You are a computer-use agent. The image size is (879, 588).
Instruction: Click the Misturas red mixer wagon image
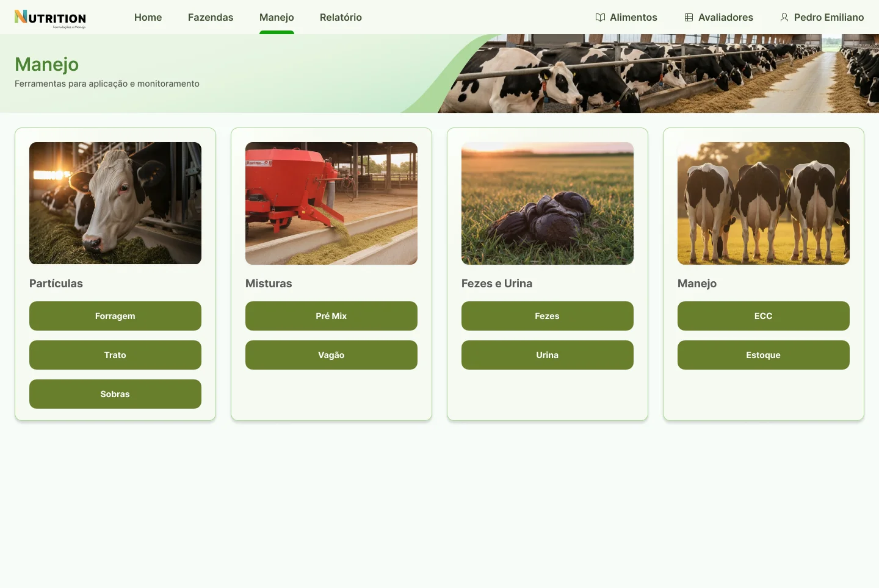331,203
